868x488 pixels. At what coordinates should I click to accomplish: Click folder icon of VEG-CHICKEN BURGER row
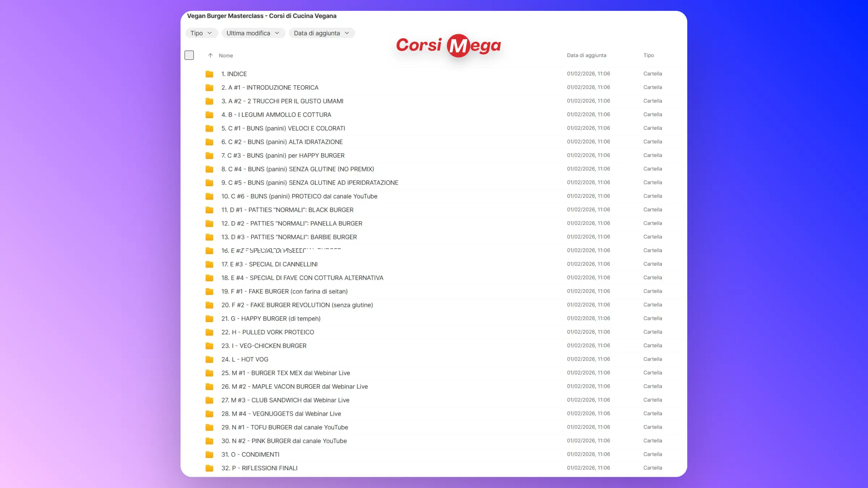(209, 346)
